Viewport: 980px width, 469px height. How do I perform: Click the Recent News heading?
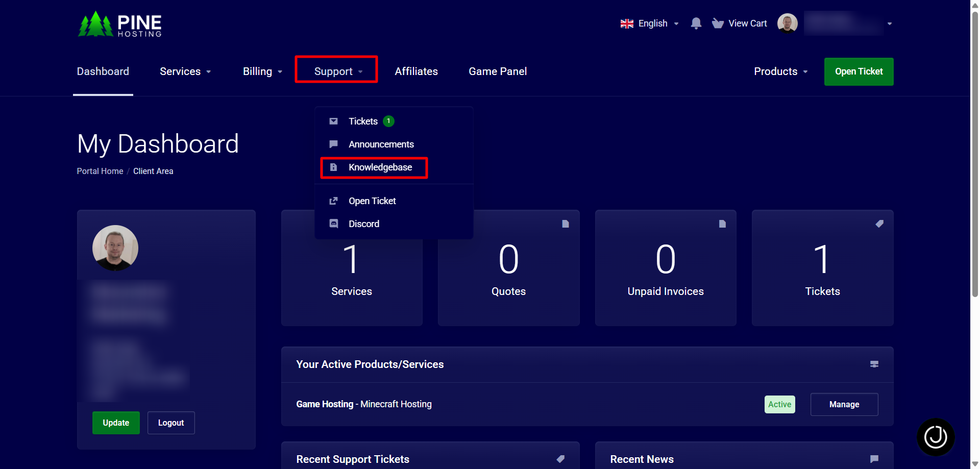pyautogui.click(x=642, y=459)
